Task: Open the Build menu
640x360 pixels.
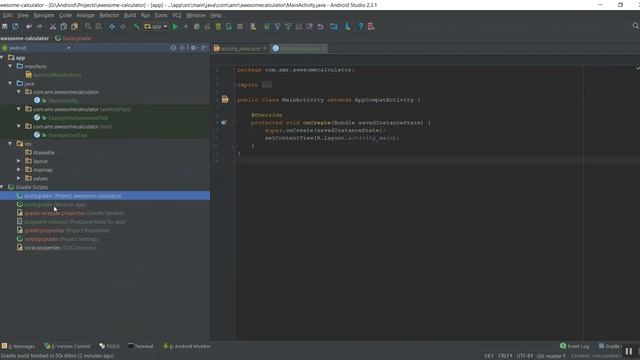Action: (x=130, y=15)
